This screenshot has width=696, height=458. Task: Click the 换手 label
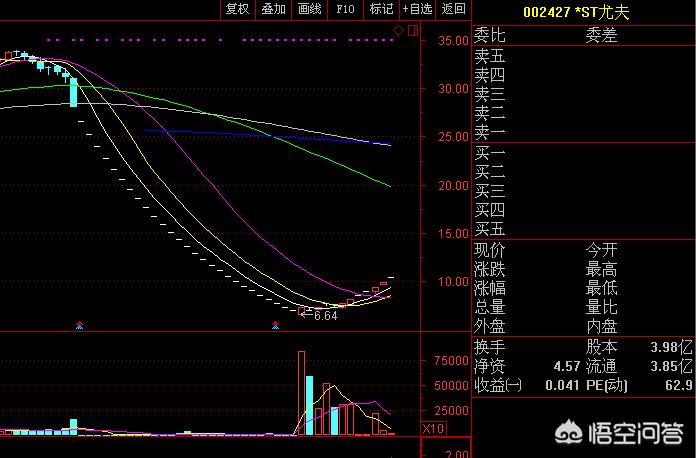(490, 347)
